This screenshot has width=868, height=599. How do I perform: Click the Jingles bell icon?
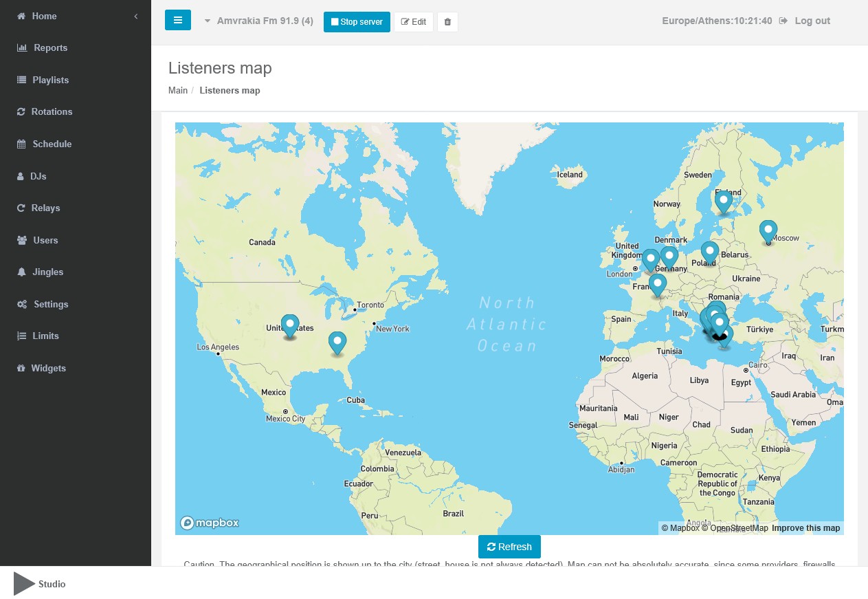click(x=21, y=272)
